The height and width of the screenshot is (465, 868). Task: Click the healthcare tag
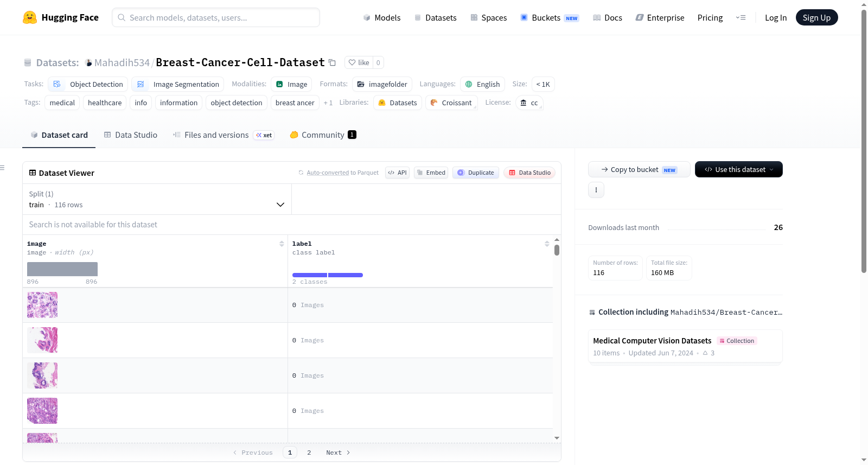[x=105, y=103]
